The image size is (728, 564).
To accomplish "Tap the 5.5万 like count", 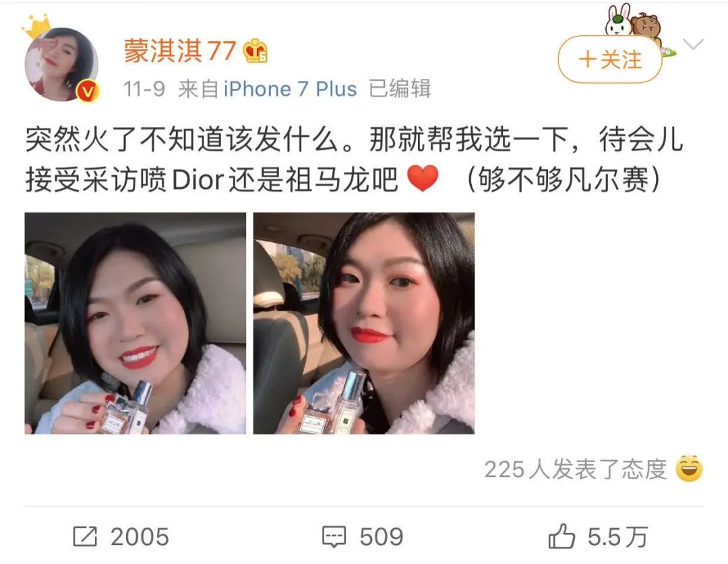I will (x=617, y=536).
